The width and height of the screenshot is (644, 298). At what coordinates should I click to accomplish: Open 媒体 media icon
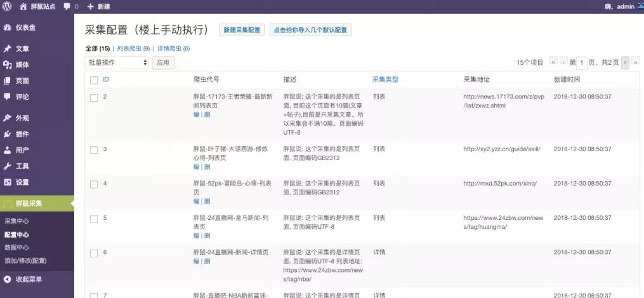(7, 65)
